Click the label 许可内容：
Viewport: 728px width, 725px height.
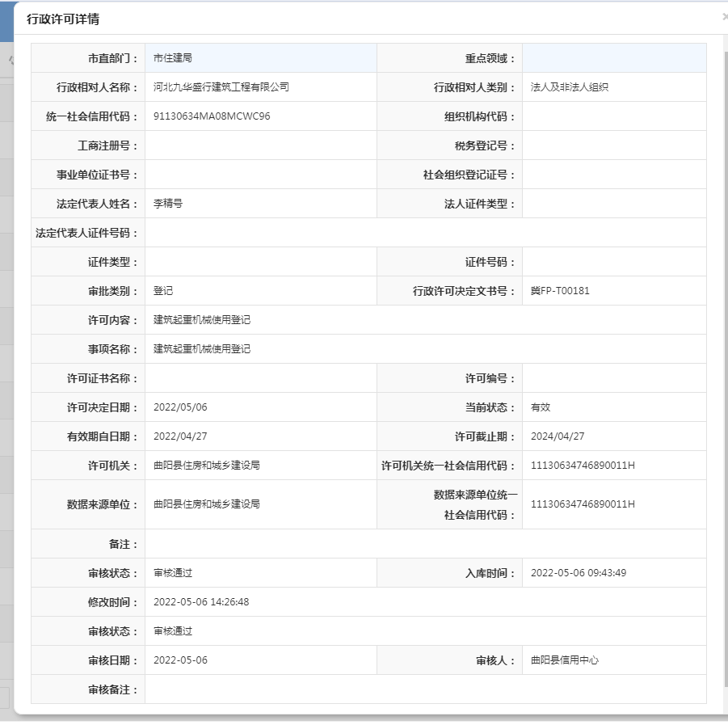point(113,320)
